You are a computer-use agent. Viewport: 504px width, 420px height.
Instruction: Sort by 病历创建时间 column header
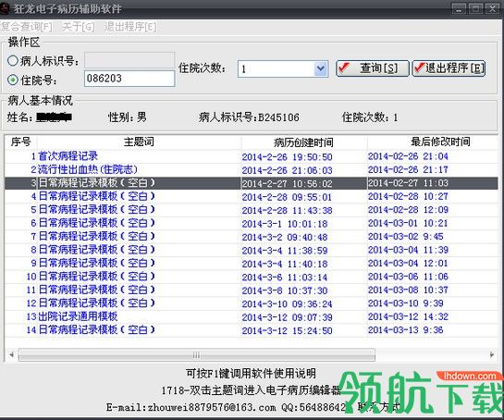pos(303,142)
